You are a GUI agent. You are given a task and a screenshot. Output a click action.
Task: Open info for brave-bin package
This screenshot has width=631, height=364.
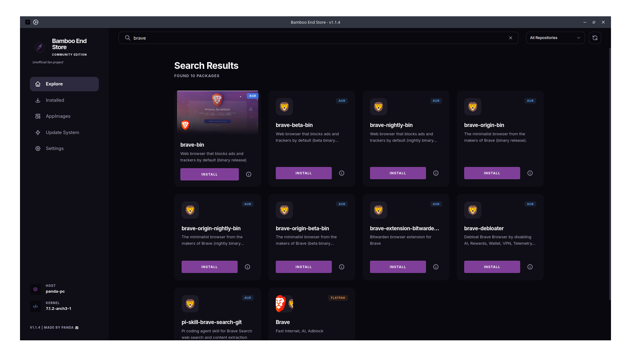point(249,174)
